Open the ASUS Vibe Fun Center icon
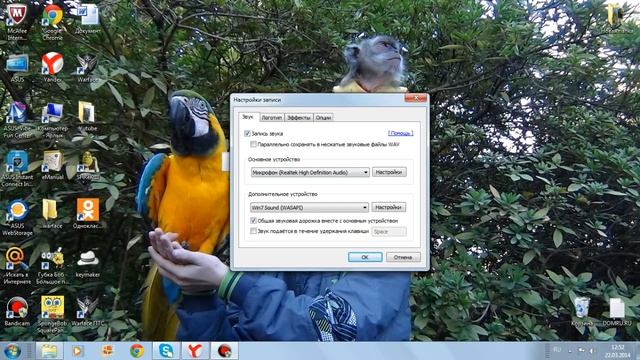The height and width of the screenshot is (360, 640). [17, 119]
